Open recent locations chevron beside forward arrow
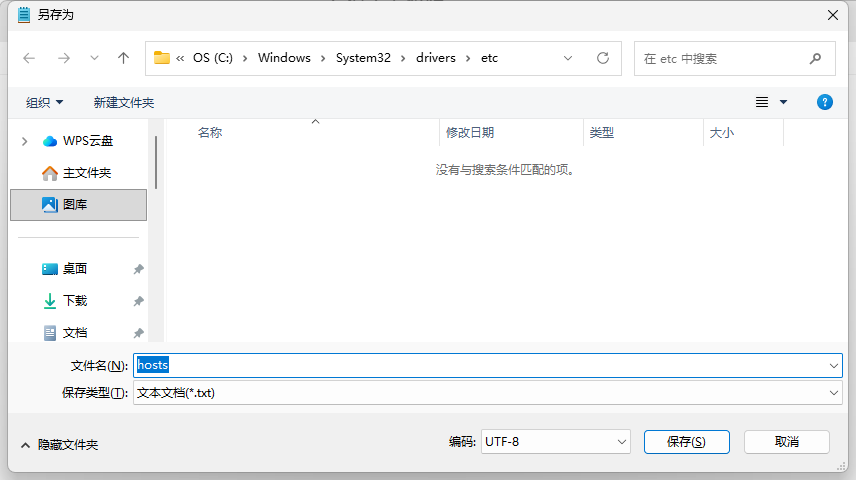Viewport: 856px width, 480px height. pyautogui.click(x=94, y=58)
